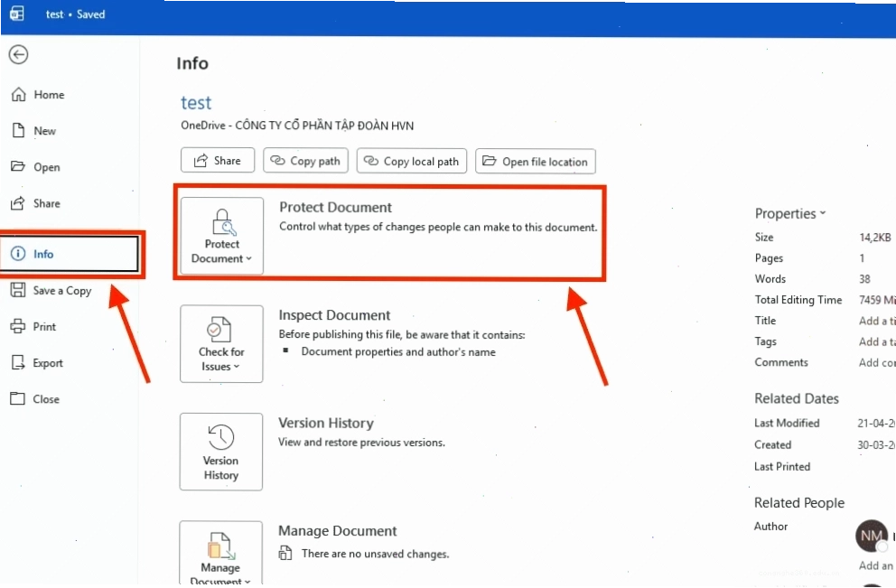Click the Last Printed label

click(782, 466)
